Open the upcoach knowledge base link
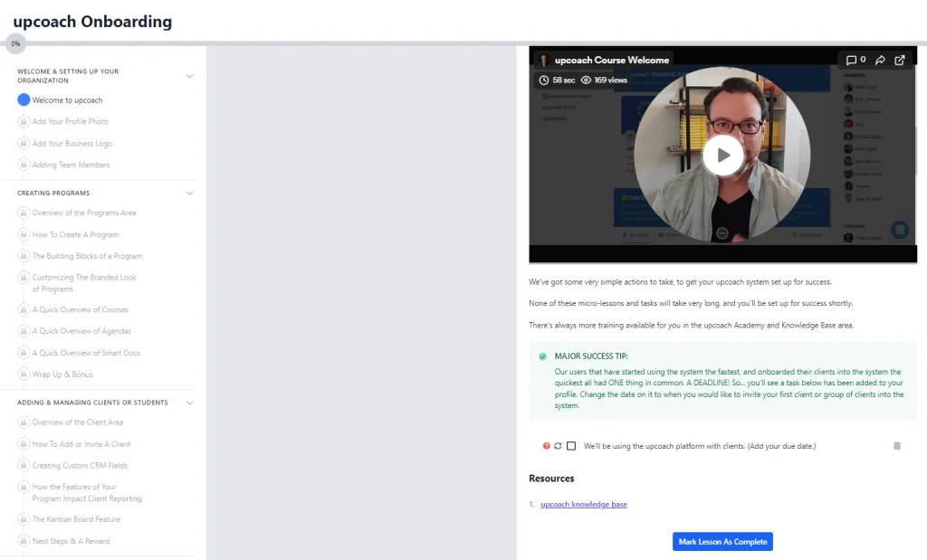927x560 pixels. (x=583, y=504)
